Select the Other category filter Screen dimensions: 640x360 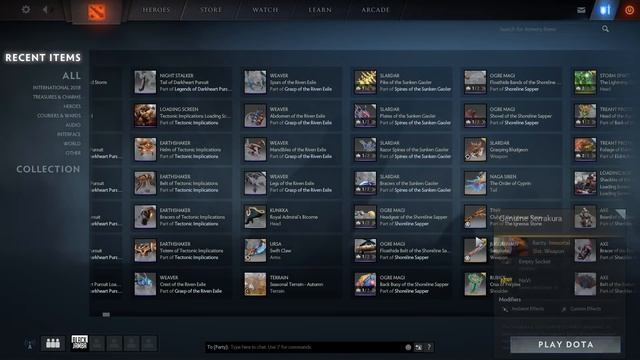(x=73, y=153)
